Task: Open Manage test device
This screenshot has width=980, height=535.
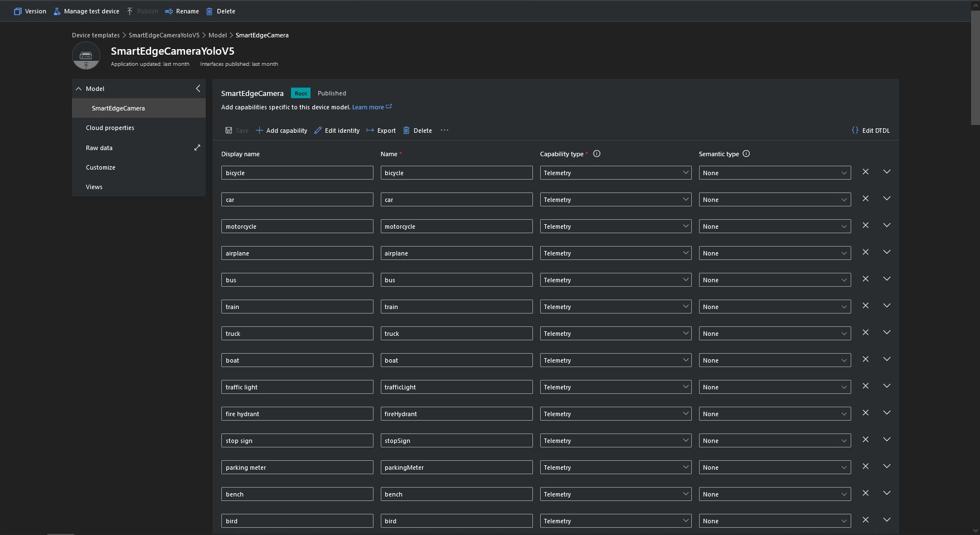Action: (86, 11)
